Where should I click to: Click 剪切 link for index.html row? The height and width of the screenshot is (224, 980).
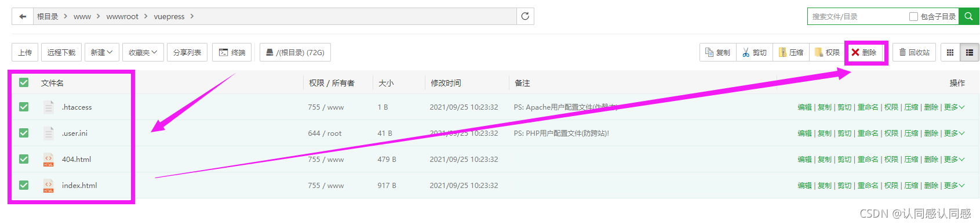coord(844,185)
